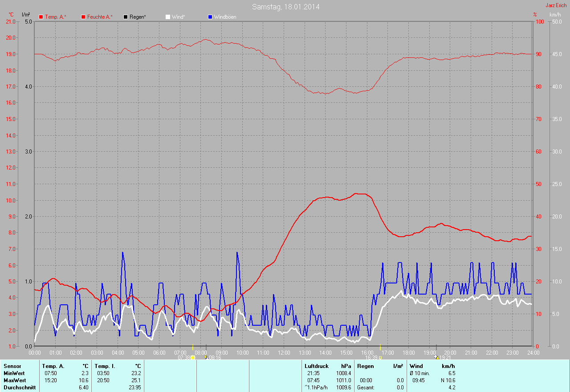Viewport: 570px width, 392px height.
Task: Click the sunrise sun icon at 07:38
Action: (x=193, y=357)
